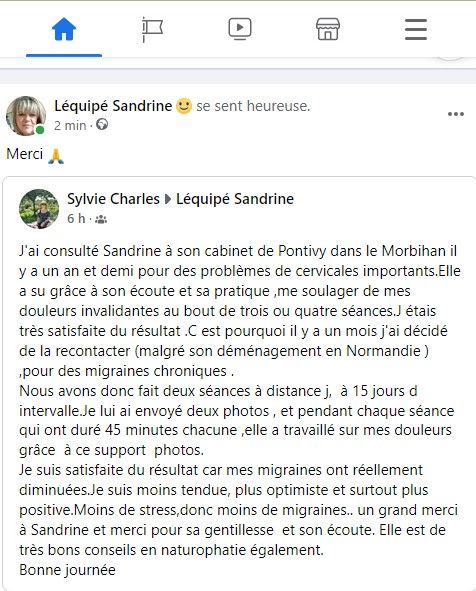The image size is (476, 591).
Task: Open the Pages flag tab
Action: click(x=152, y=29)
